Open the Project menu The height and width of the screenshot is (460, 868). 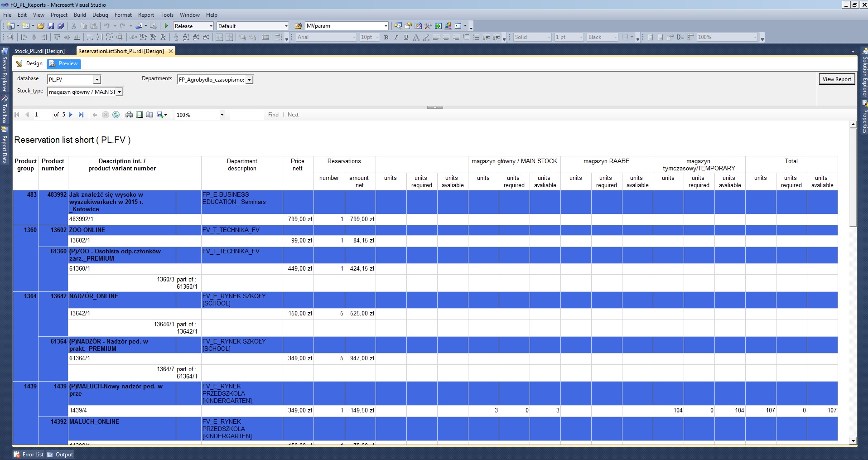click(59, 15)
